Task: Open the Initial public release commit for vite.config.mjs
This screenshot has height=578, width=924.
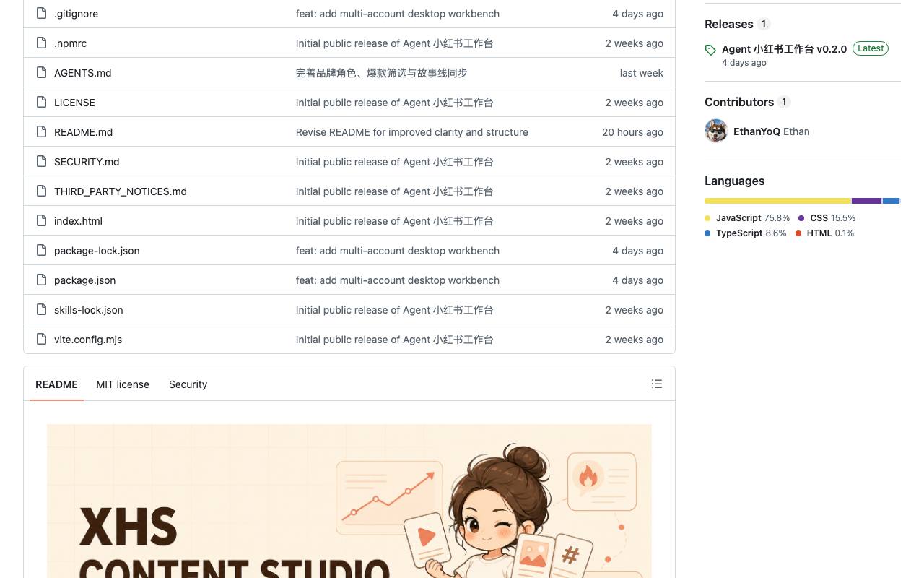Action: click(x=395, y=340)
